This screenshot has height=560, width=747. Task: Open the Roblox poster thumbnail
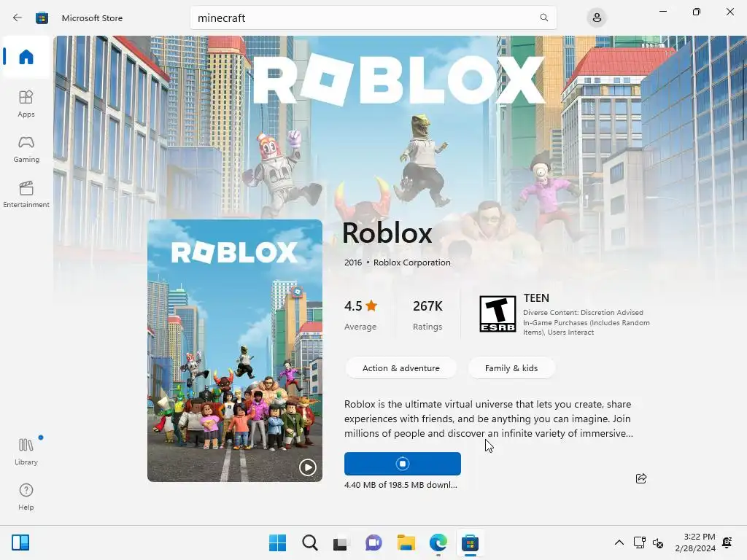[x=235, y=351]
